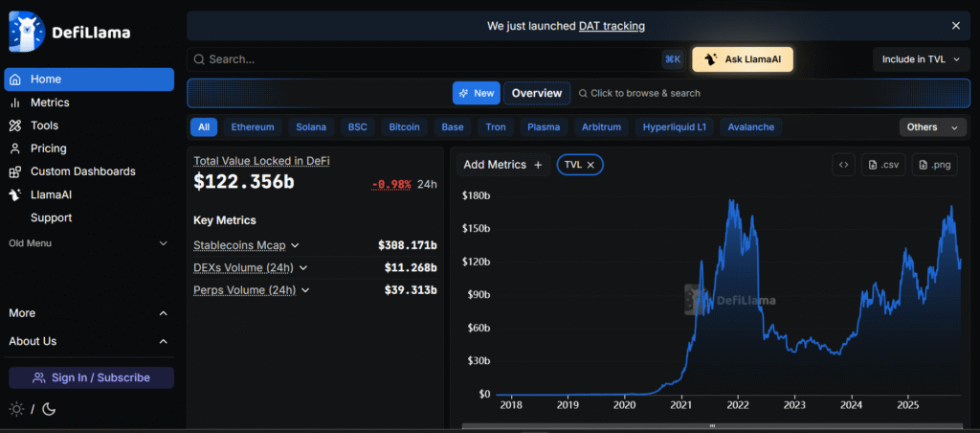Filter by Solana chain

coord(311,127)
